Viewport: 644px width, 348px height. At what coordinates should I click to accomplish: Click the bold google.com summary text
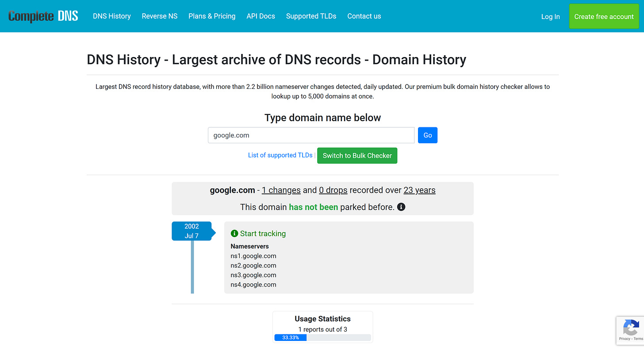click(232, 190)
